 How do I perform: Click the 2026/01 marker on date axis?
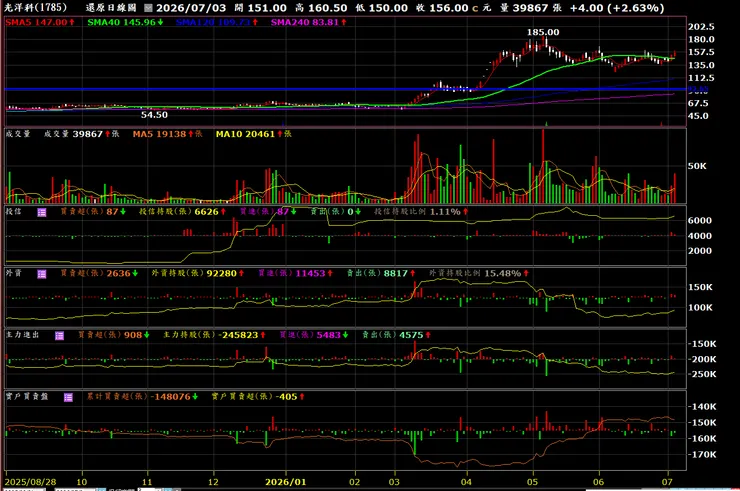(286, 482)
